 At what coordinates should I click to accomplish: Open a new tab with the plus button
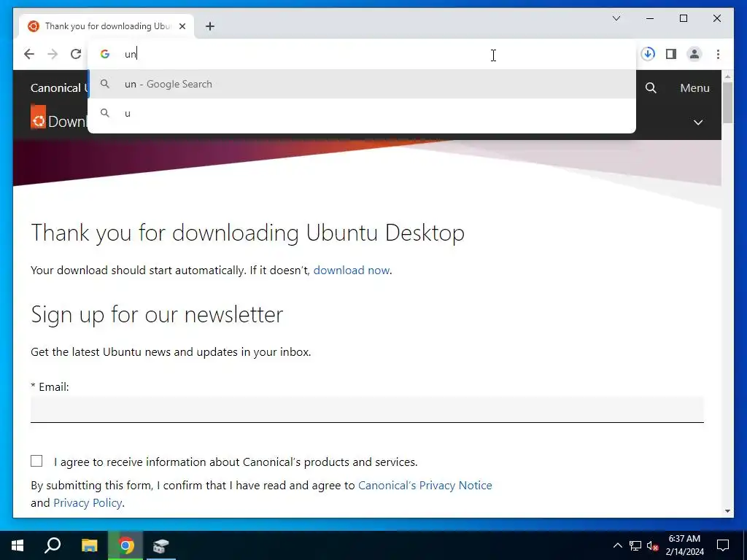click(x=210, y=26)
